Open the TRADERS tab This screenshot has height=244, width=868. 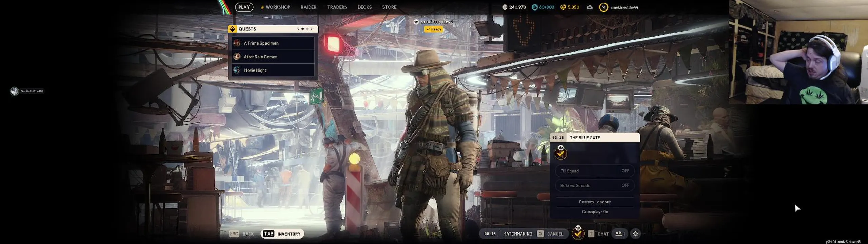337,7
